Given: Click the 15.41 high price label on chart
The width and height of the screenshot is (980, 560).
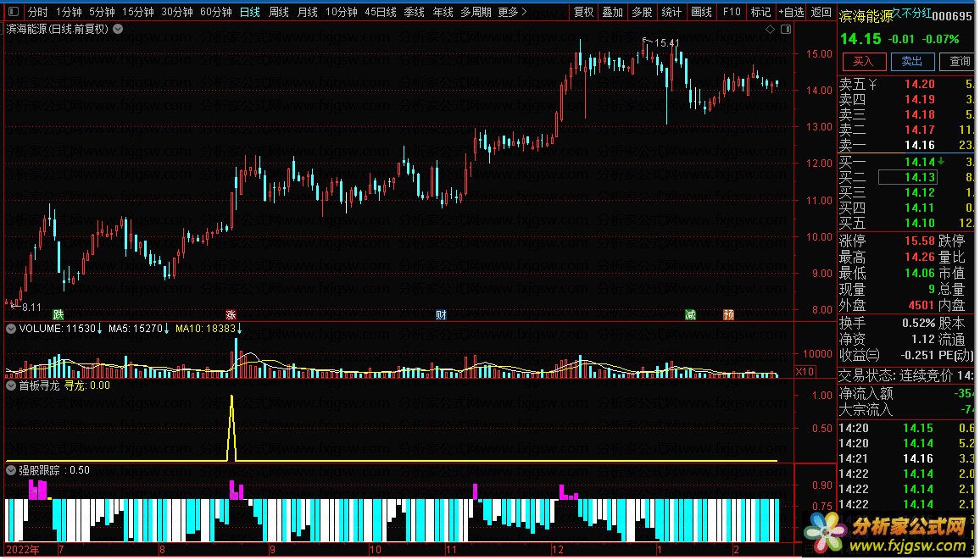Looking at the screenshot, I should tap(667, 43).
